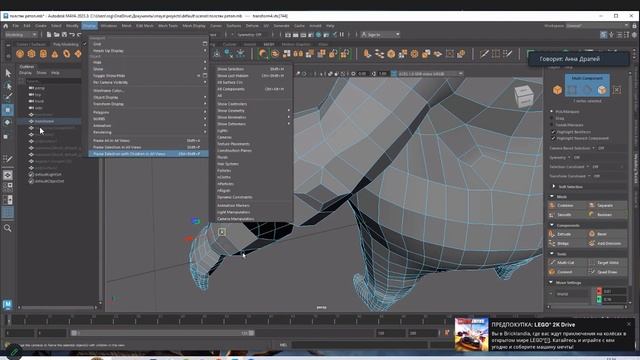Switch to single perspective panel layout icon
The height and width of the screenshot is (360, 640).
click(x=7, y=175)
